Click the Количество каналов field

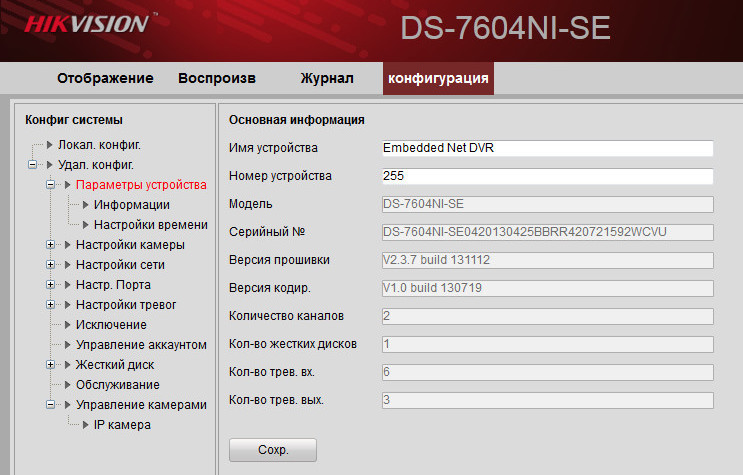click(547, 316)
